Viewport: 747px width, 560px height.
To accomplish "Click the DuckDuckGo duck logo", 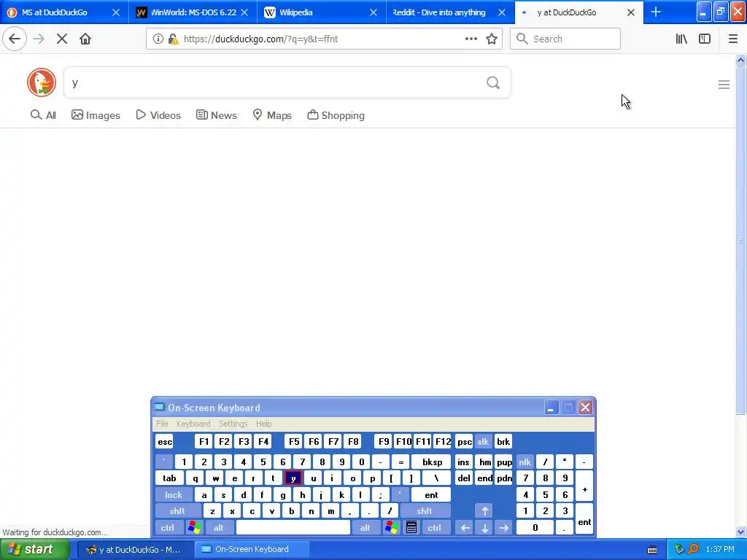I will click(42, 82).
